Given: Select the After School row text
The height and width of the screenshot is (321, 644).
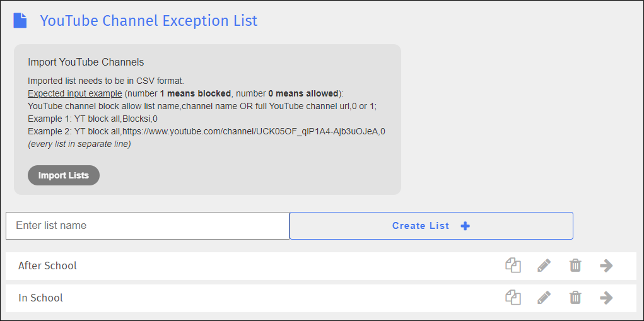Looking at the screenshot, I should 48,266.
